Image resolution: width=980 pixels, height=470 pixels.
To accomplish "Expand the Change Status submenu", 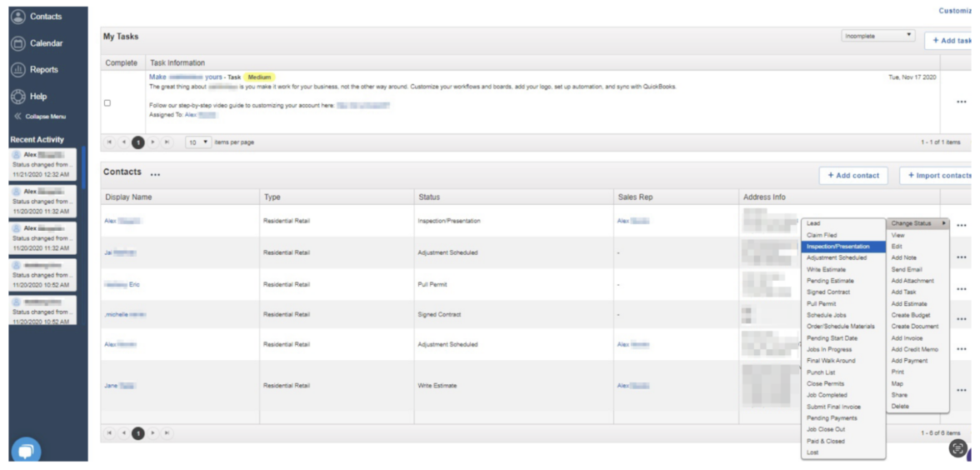I will coord(917,223).
